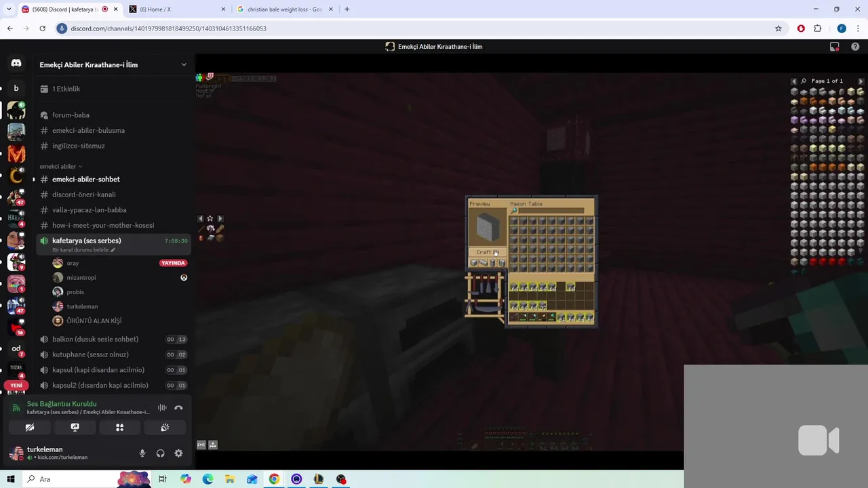Mute the microphone for turkeleman
Screen dimensions: 868x488
click(x=142, y=453)
